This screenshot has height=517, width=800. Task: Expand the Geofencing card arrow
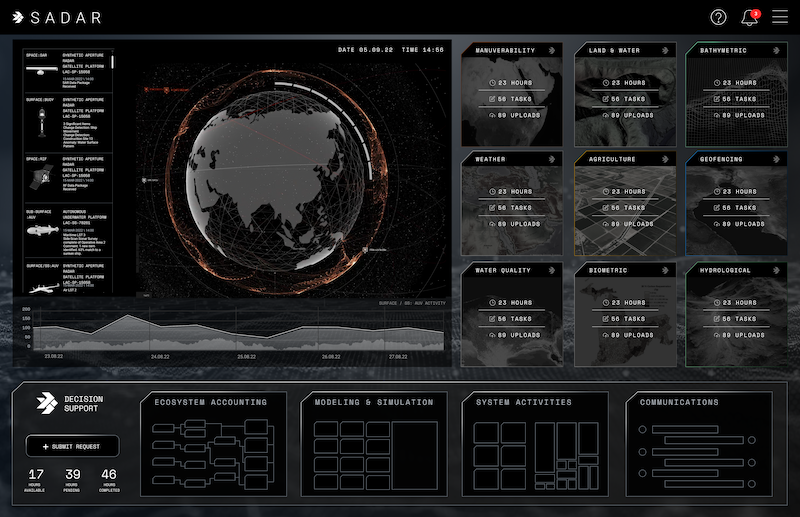coord(777,159)
